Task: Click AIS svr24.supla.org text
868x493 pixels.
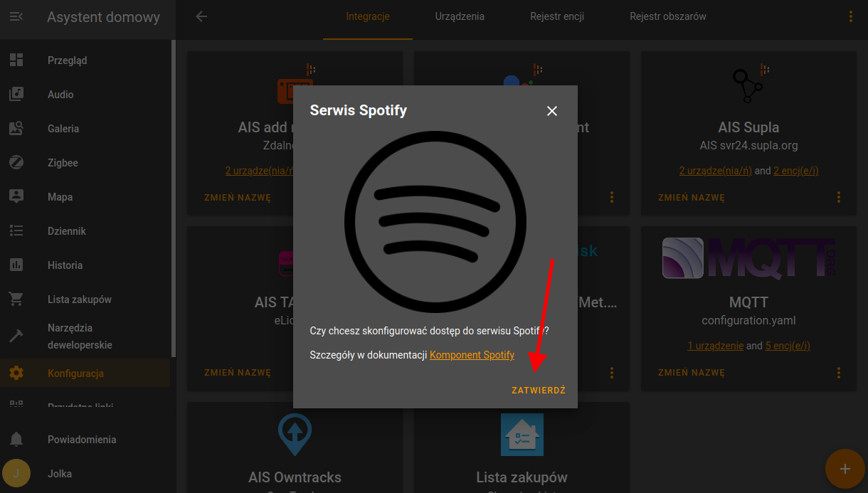Action: (x=748, y=146)
